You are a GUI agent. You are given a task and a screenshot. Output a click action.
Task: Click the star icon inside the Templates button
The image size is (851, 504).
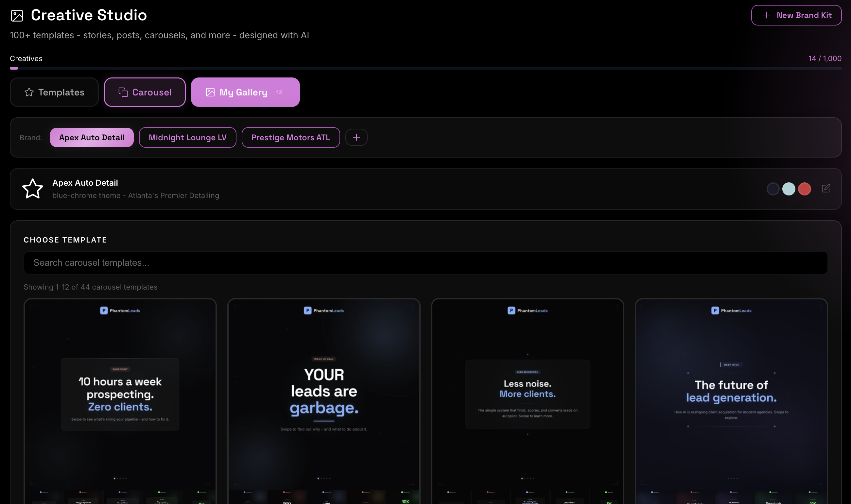(x=29, y=92)
